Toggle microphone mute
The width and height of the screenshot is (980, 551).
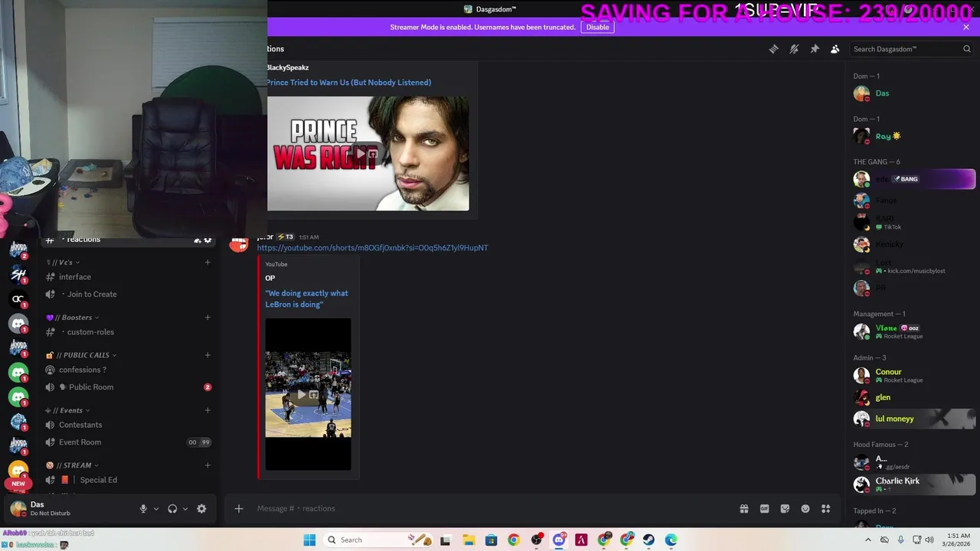pyautogui.click(x=142, y=509)
